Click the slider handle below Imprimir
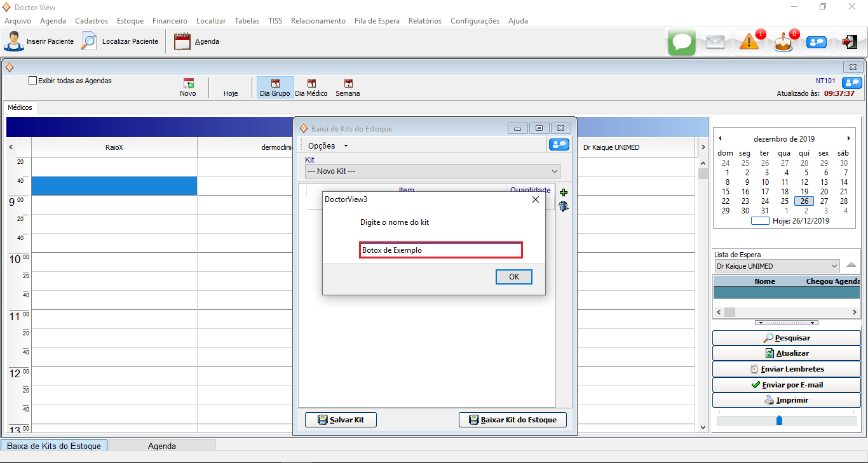The height and width of the screenshot is (463, 868). pyautogui.click(x=779, y=420)
